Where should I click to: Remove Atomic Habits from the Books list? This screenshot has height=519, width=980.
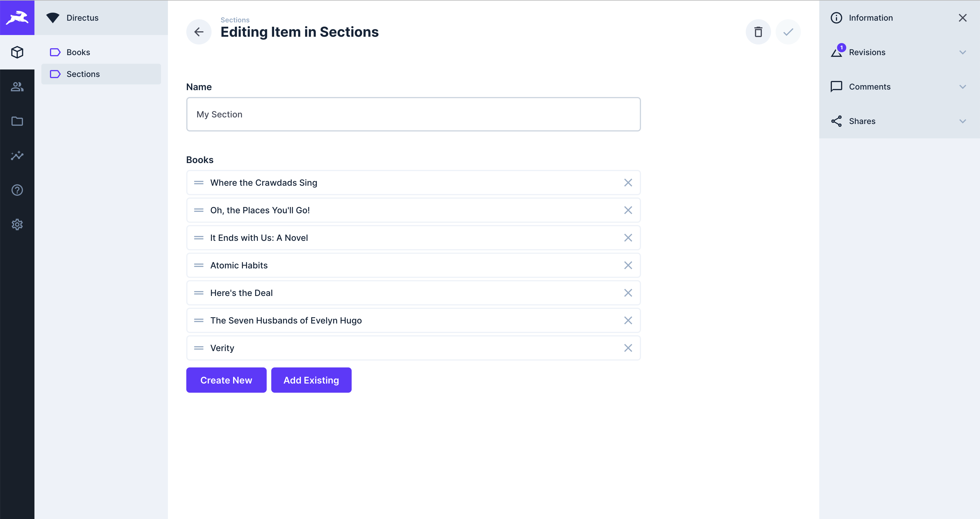tap(628, 265)
